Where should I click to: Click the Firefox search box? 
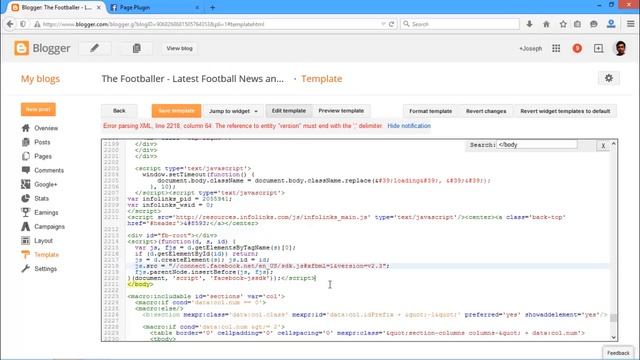460,24
